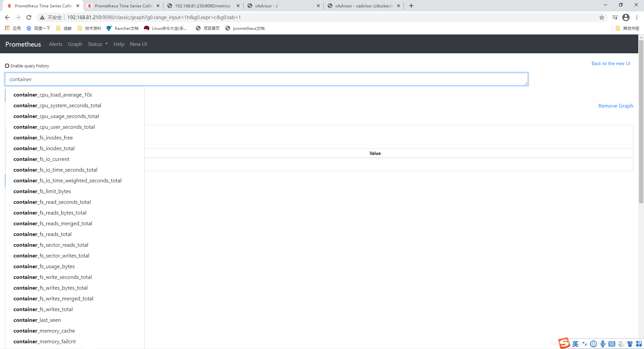644x349 pixels.
Task: Click the expression input containing 'container'
Action: 267,79
